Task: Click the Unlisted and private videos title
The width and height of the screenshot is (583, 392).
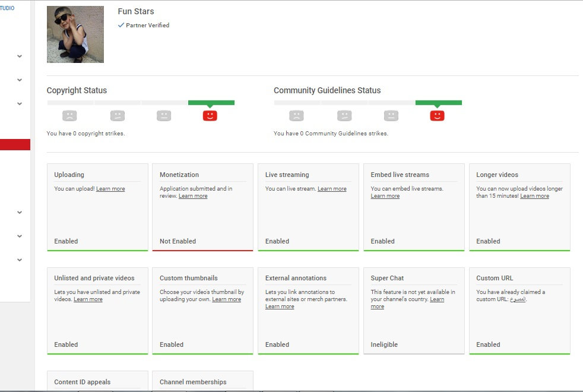Action: (94, 278)
